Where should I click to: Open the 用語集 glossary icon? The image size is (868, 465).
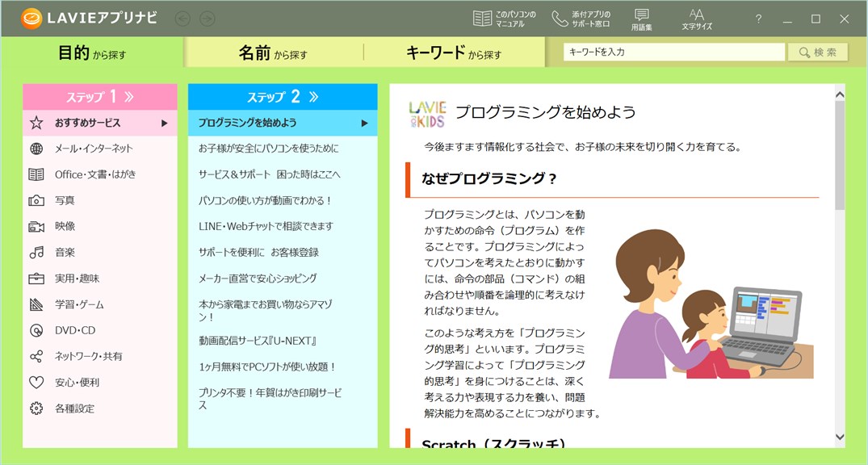tap(642, 15)
